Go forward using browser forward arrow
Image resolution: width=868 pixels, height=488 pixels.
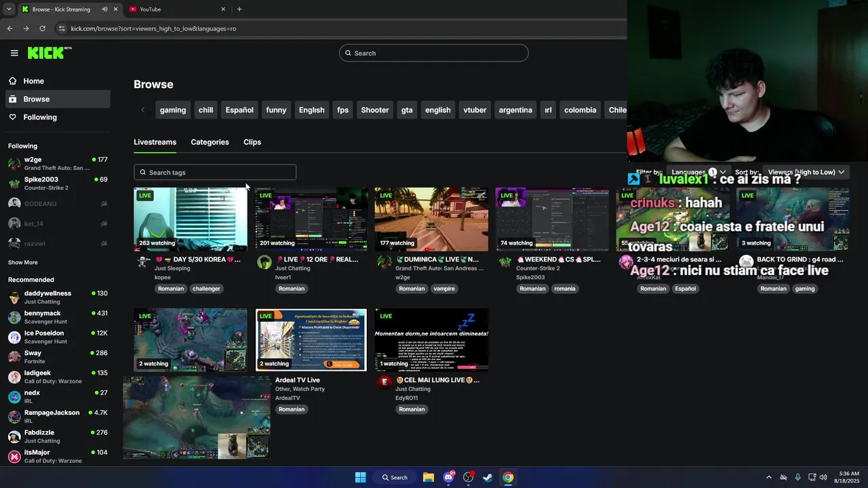pyautogui.click(x=26, y=28)
